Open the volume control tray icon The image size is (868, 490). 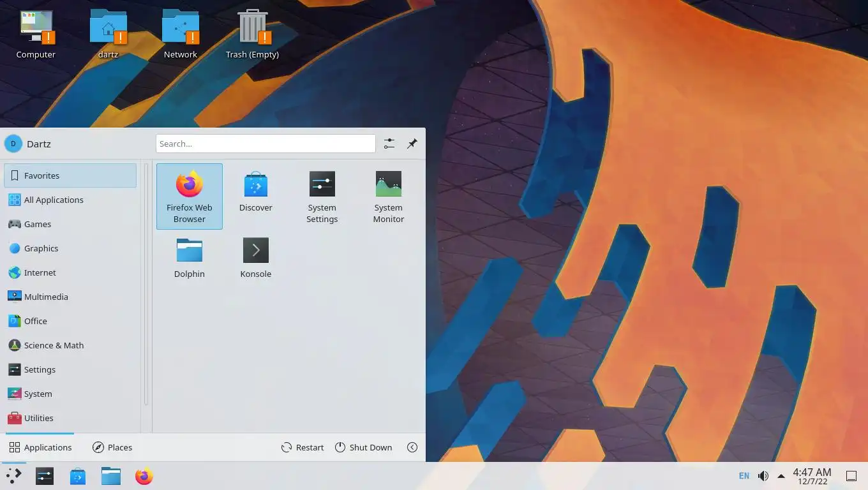(x=763, y=476)
